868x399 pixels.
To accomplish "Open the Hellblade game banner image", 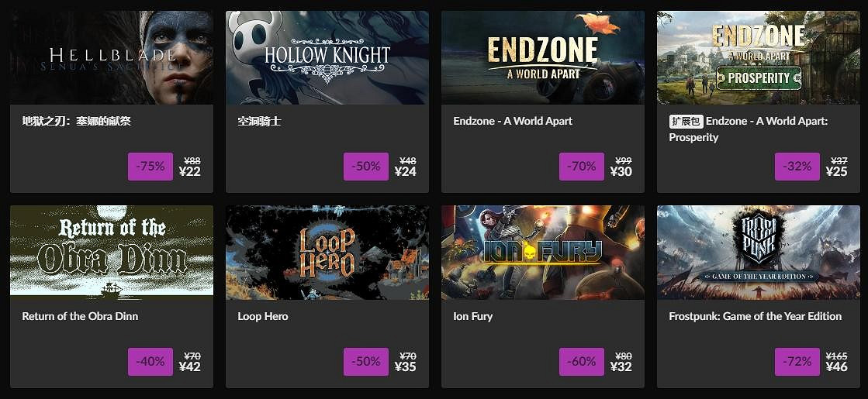I will coord(111,57).
